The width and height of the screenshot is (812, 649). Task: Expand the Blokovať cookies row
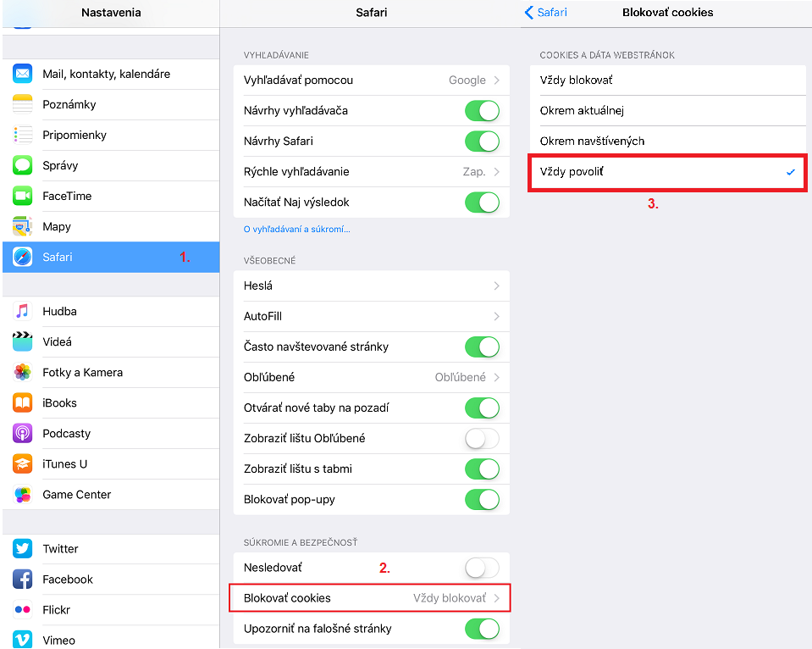pyautogui.click(x=372, y=598)
